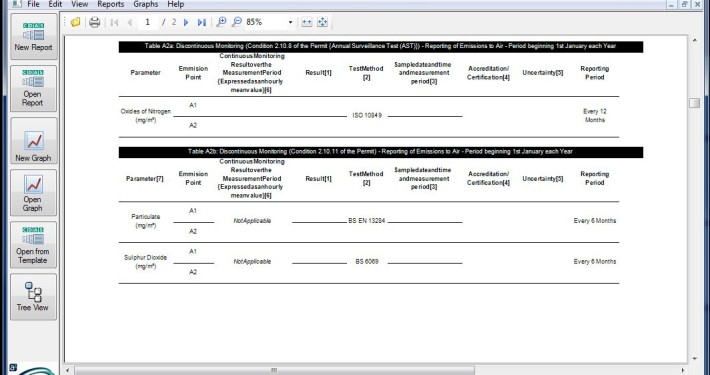Screen dimensions: 710x375
Task: Open the Graphs menu
Action: (146, 4)
